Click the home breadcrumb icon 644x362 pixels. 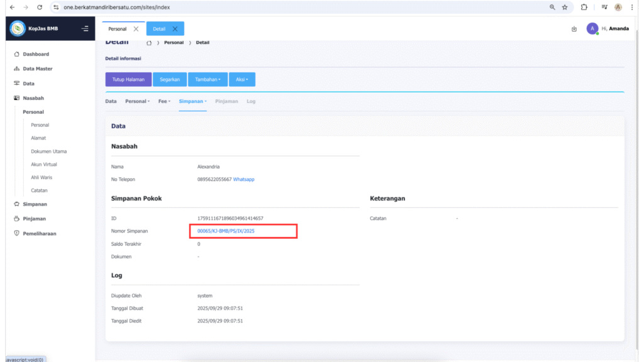pyautogui.click(x=149, y=43)
